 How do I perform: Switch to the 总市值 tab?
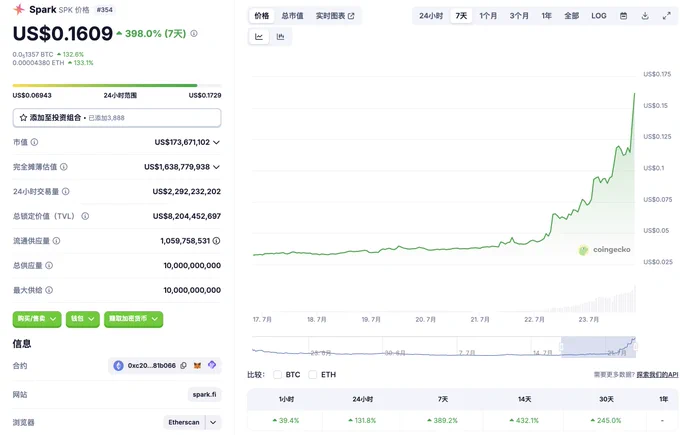click(x=292, y=16)
